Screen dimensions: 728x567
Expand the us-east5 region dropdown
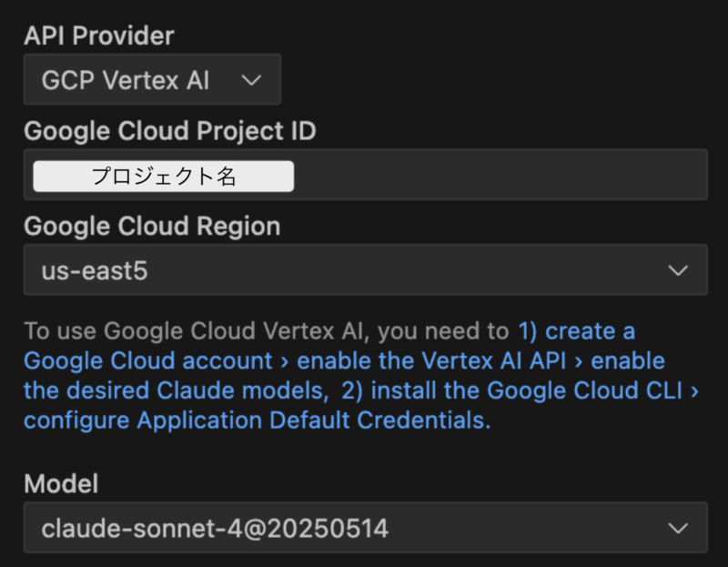[366, 269]
